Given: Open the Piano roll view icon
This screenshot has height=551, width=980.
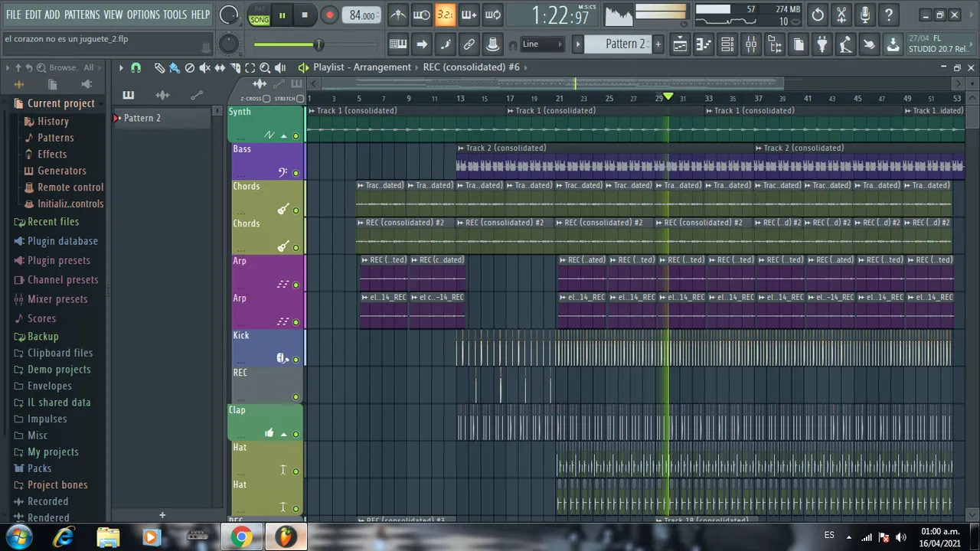Looking at the screenshot, I should pos(704,44).
